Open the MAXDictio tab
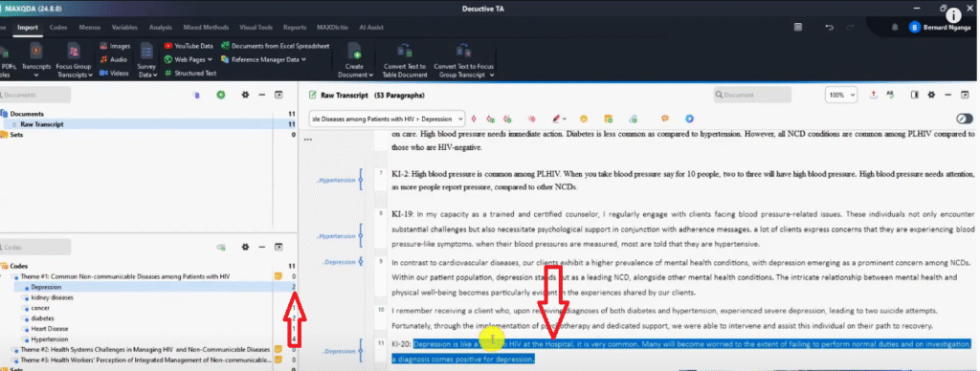The image size is (980, 371). point(332,28)
